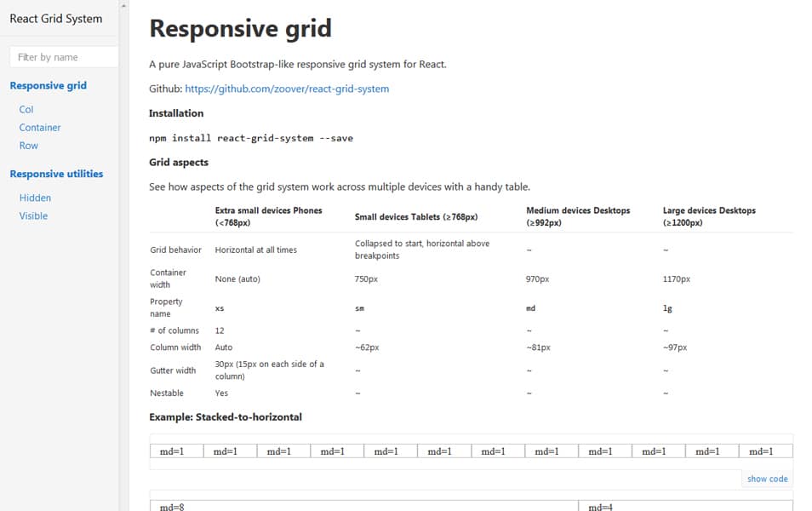The width and height of the screenshot is (812, 511).
Task: Click the show code toggle
Action: coord(765,479)
